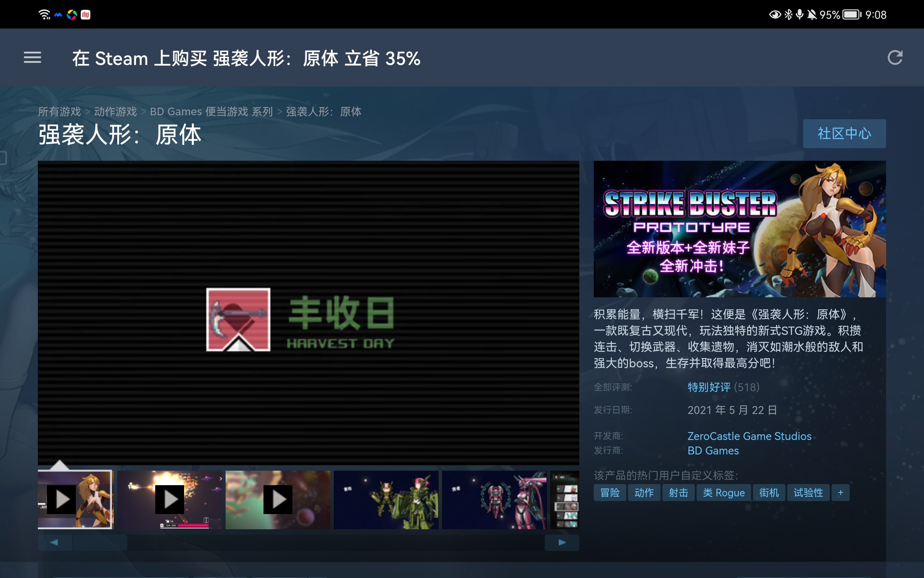Tap the microphone status icon
924x578 pixels.
[x=799, y=15]
